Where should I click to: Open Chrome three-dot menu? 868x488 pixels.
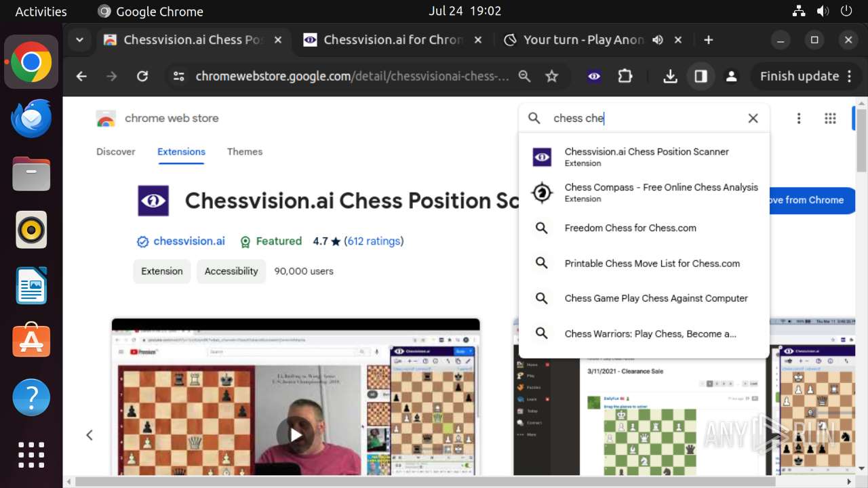tap(850, 77)
